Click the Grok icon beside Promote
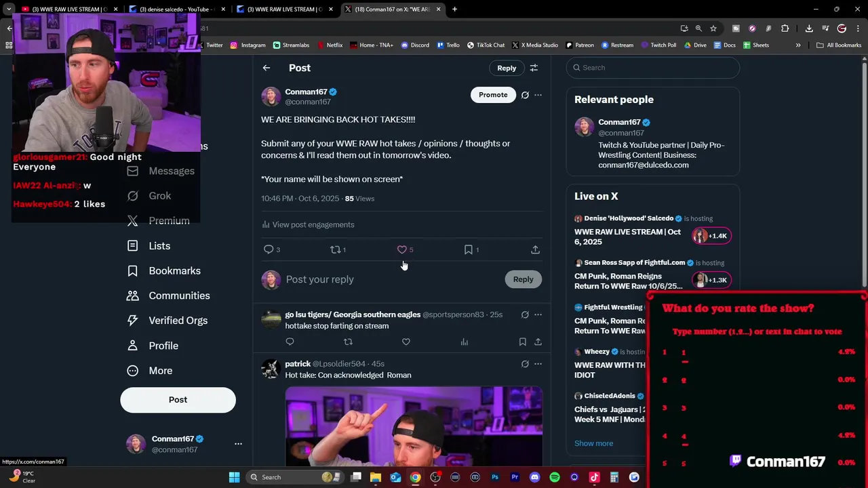The image size is (868, 488). [x=525, y=95]
